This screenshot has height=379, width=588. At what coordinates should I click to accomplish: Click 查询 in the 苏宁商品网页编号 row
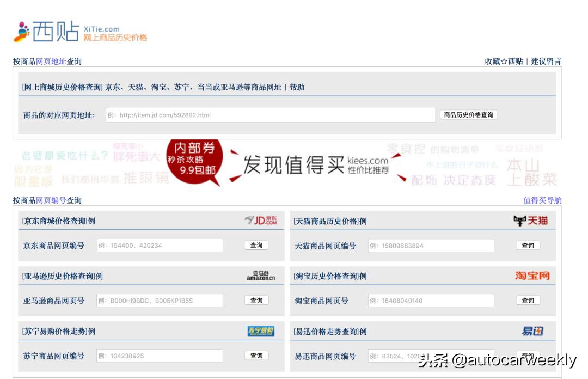click(256, 355)
